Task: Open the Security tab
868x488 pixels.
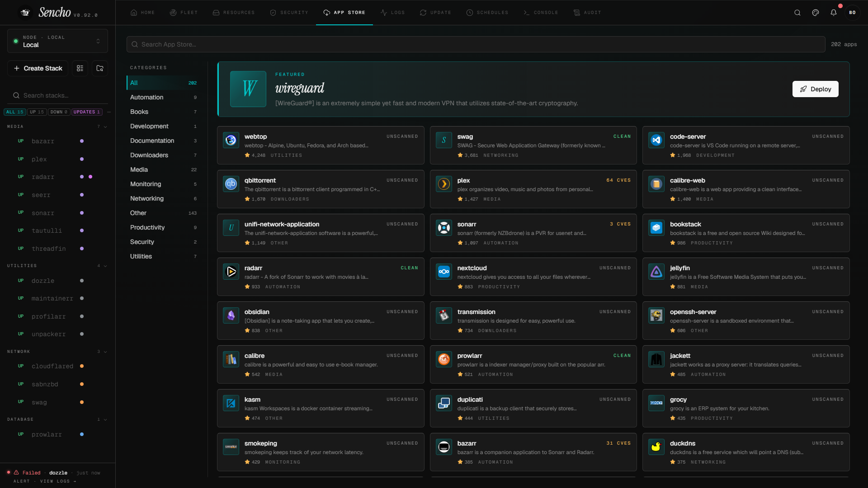Action: pos(289,13)
